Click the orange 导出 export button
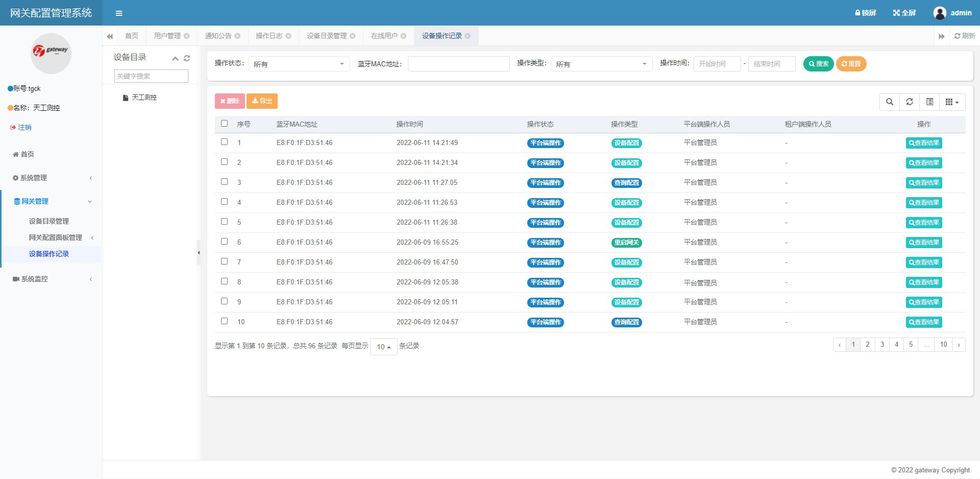 262,101
